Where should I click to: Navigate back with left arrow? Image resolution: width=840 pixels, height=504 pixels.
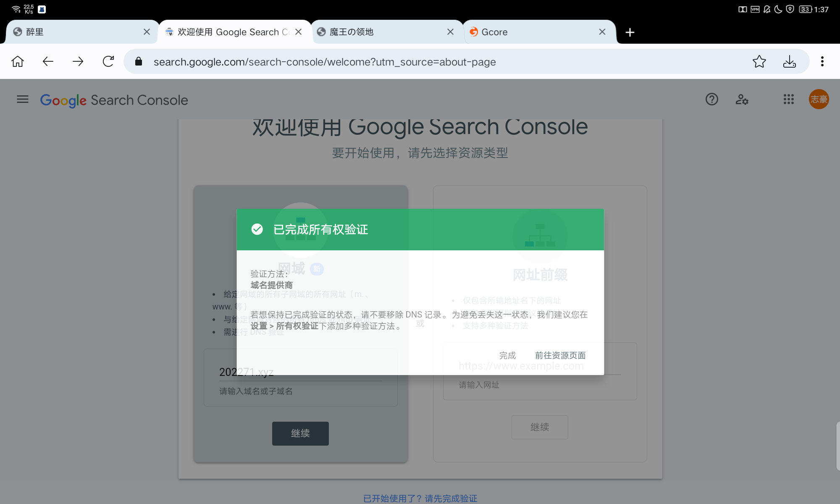(48, 62)
